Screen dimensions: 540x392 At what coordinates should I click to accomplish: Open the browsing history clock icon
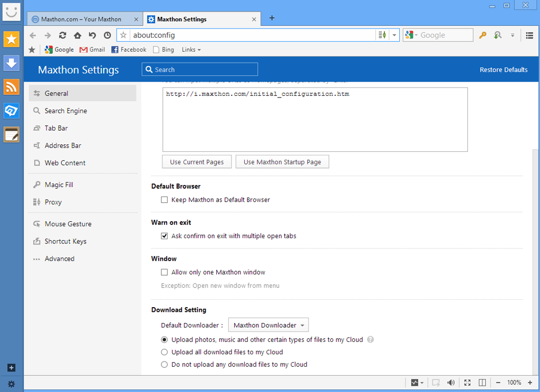click(x=108, y=35)
